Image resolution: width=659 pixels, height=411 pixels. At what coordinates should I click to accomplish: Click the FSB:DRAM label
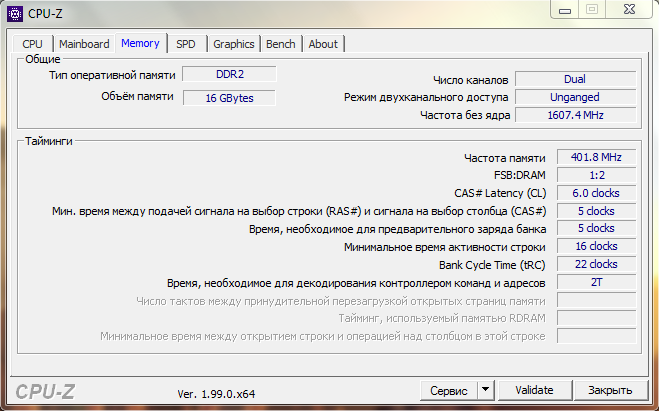pos(519,175)
